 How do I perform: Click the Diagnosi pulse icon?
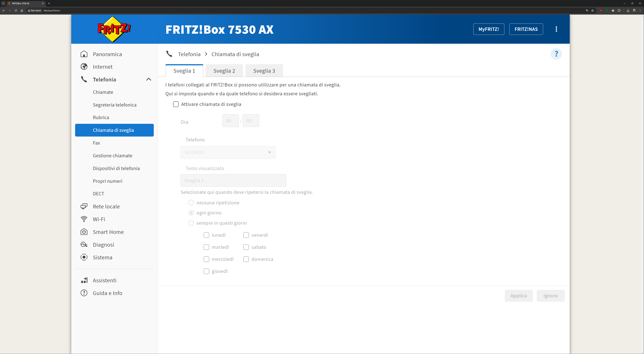(84, 245)
